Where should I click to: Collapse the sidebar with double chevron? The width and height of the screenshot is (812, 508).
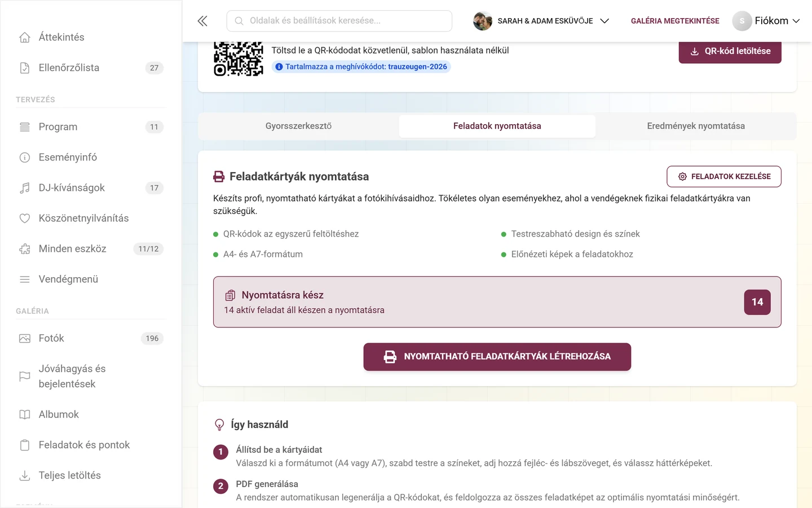pos(202,21)
